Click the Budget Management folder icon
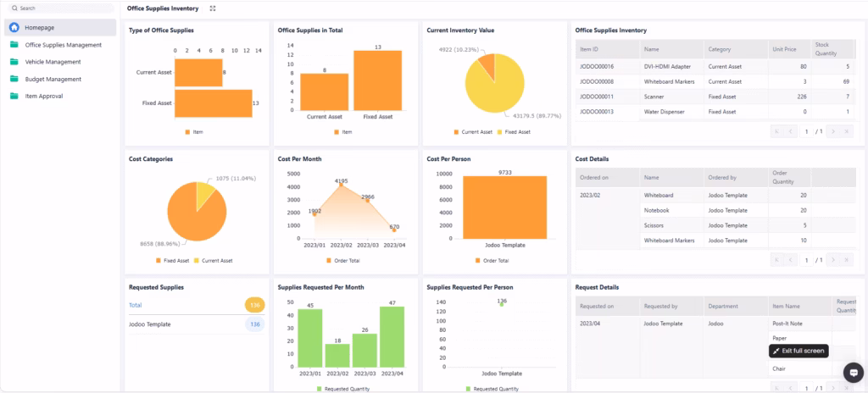 pyautogui.click(x=14, y=79)
